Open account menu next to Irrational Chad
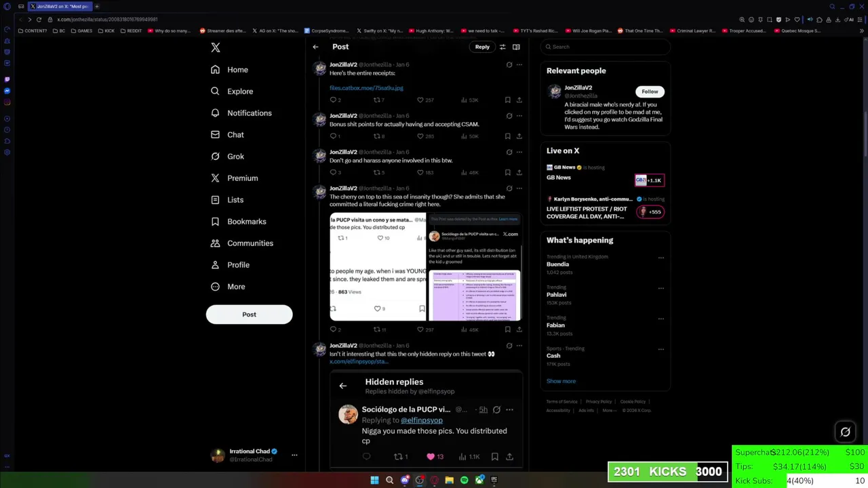This screenshot has height=488, width=868. [294, 455]
